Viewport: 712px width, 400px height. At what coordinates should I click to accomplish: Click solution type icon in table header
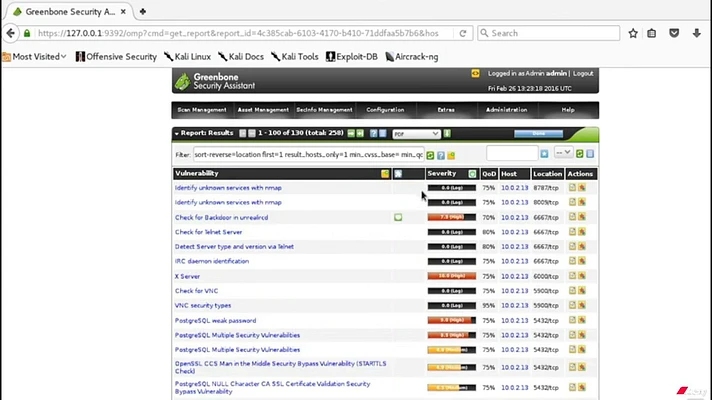pos(398,174)
